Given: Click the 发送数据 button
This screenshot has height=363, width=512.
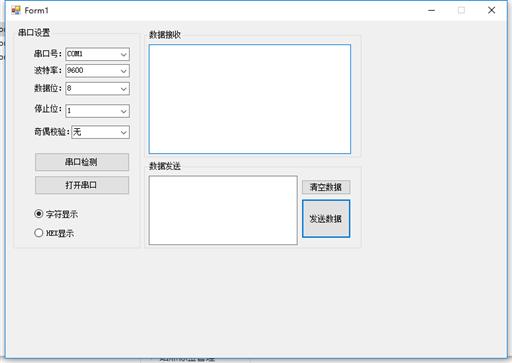Looking at the screenshot, I should pos(326,219).
